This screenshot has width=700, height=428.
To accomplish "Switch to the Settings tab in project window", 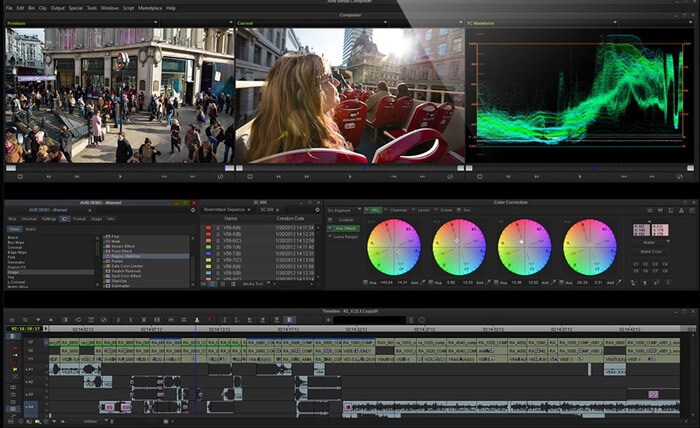I will click(49, 219).
